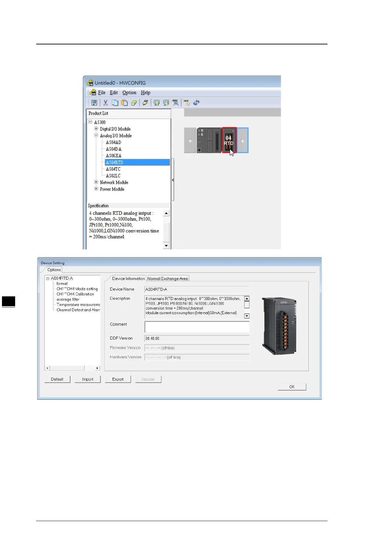Select AS02LC in Product List
The height and width of the screenshot is (554, 392).
click(x=113, y=176)
